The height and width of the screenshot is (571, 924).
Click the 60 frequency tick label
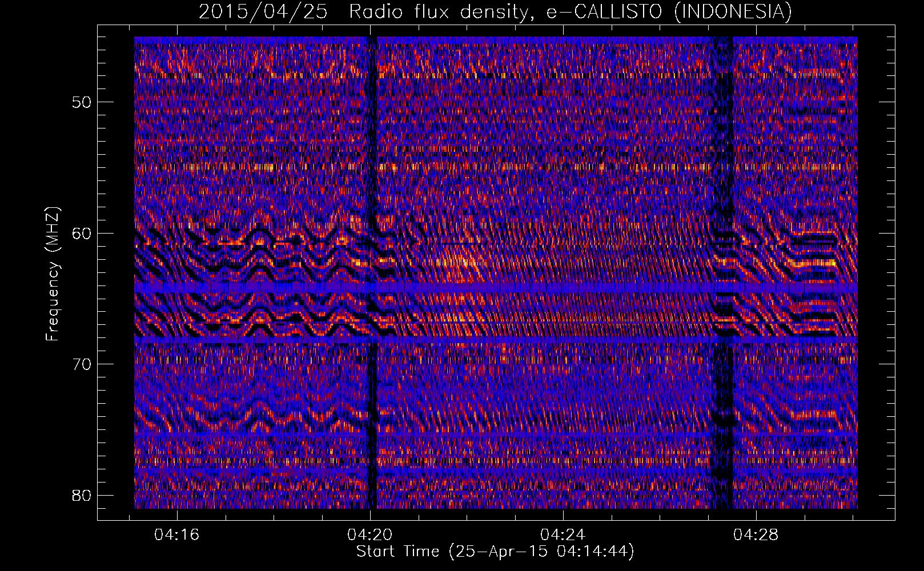[x=82, y=234]
